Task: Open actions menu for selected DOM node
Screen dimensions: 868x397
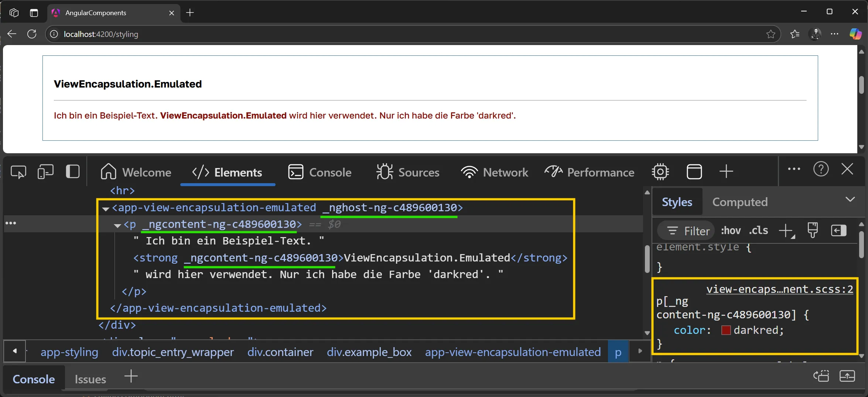Action: [11, 223]
